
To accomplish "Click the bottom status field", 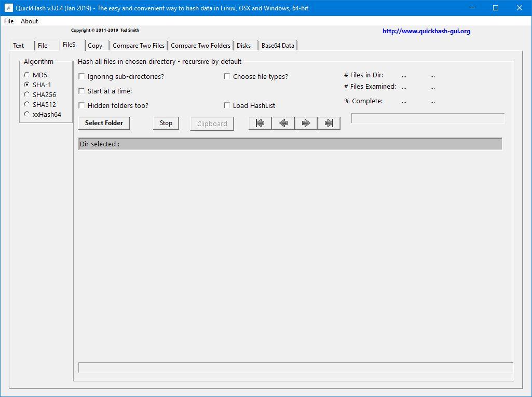I will pos(295,367).
